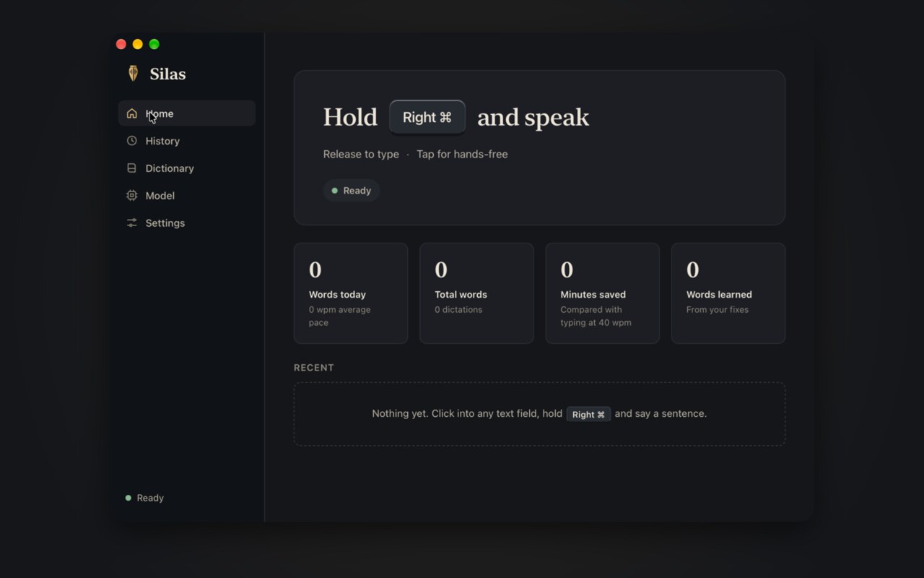Screen dimensions: 924x578
Task: Switch to the Model page
Action: (187, 196)
